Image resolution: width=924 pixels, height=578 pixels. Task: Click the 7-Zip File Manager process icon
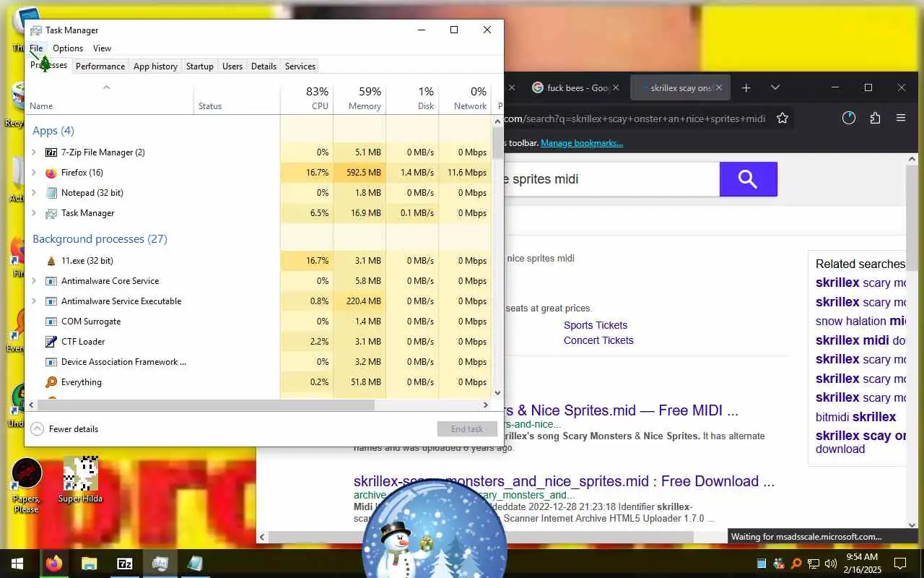51,152
